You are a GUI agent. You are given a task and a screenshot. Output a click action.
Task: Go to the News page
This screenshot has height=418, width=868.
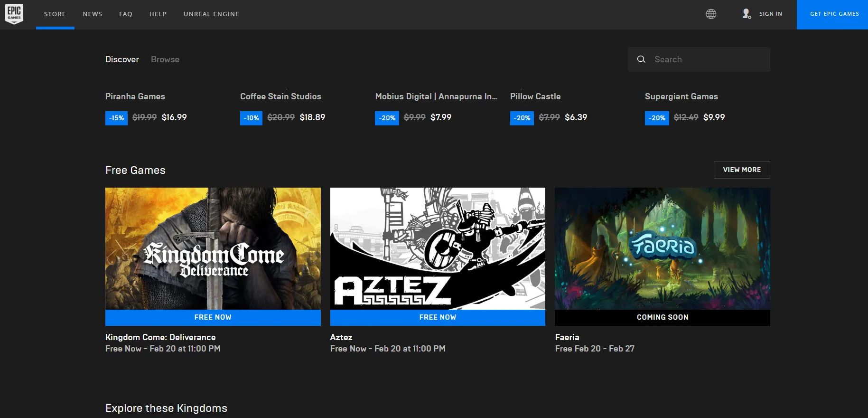pyautogui.click(x=93, y=14)
